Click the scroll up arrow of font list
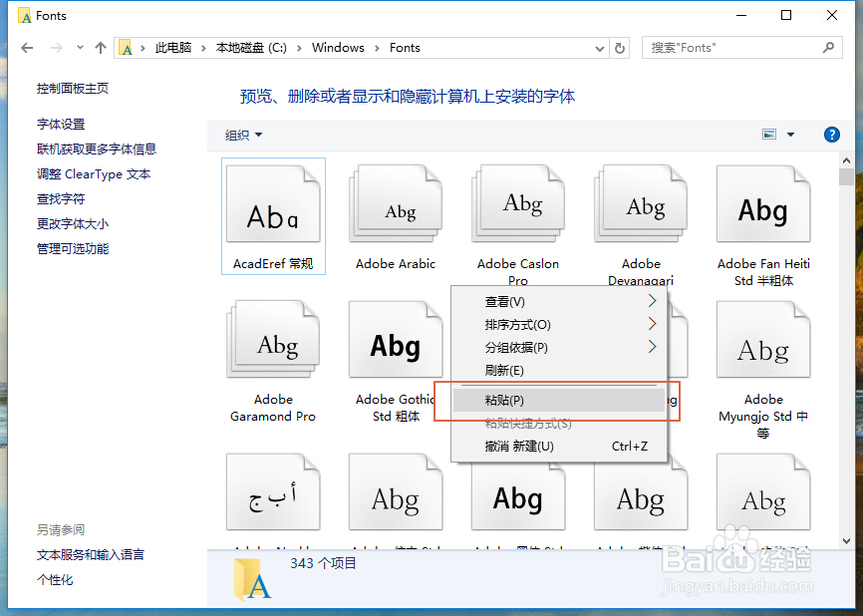Image resolution: width=863 pixels, height=616 pixels. click(846, 160)
